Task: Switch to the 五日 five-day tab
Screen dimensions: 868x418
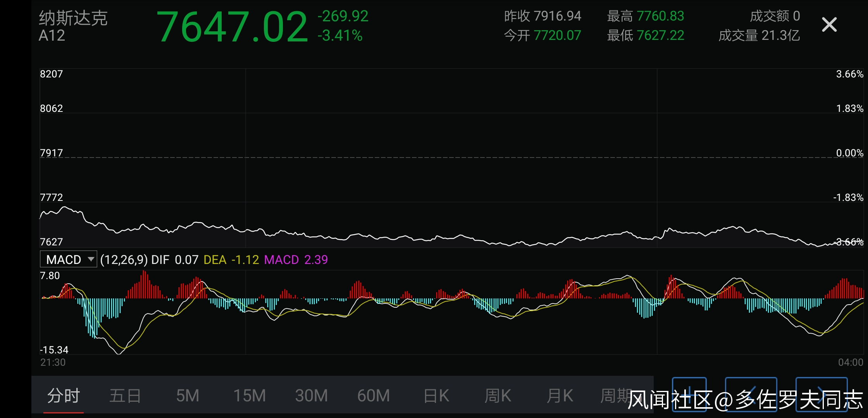Action: coord(125,396)
